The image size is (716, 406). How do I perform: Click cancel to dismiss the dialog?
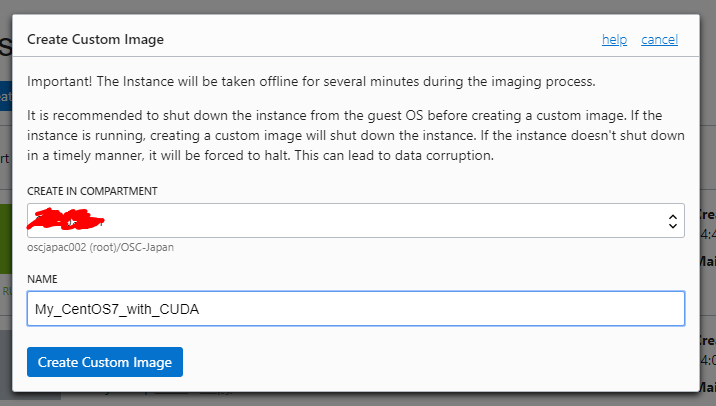[659, 40]
